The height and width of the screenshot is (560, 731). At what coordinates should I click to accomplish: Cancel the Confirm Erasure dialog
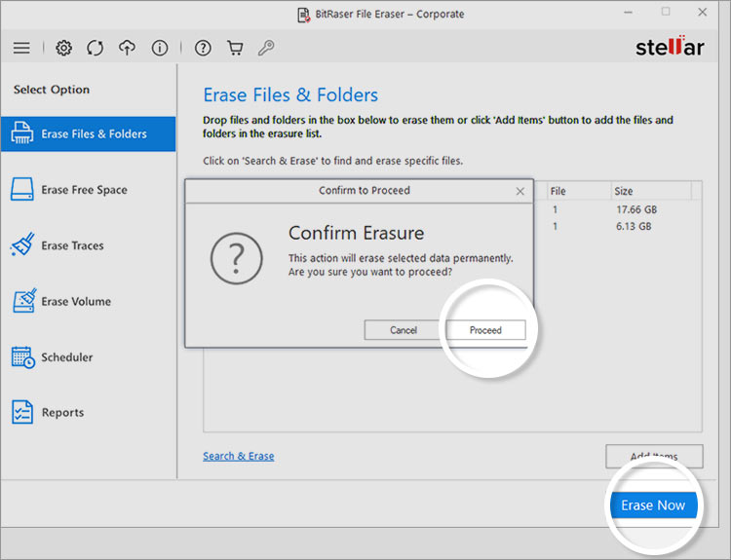(404, 330)
